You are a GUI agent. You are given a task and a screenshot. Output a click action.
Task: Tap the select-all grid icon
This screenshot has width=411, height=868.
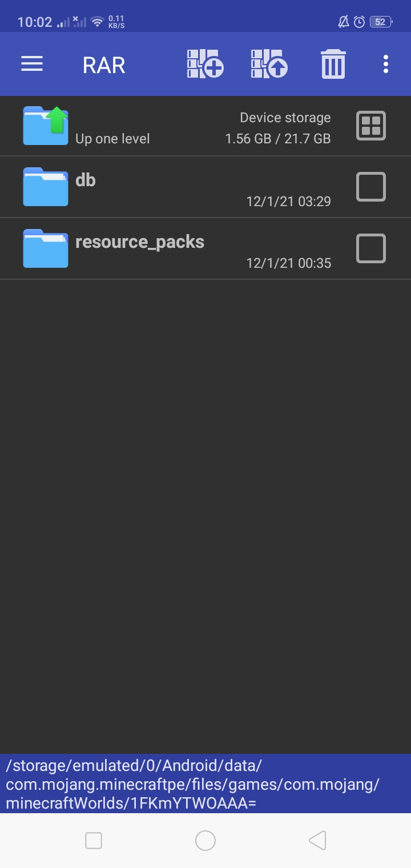pos(371,126)
